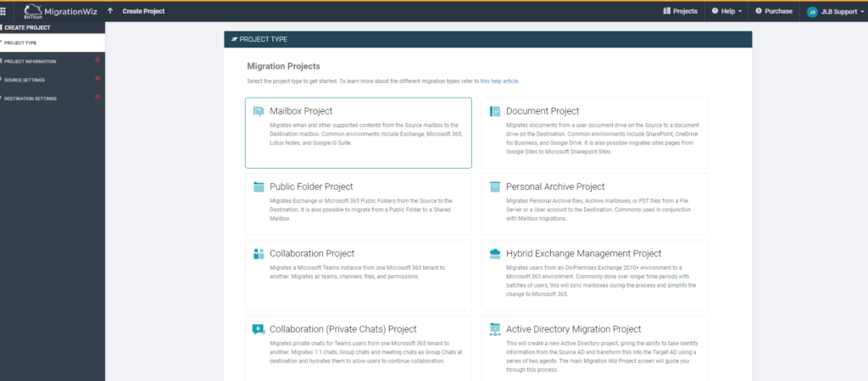Click the Personal Archive Project box icon
Screen dimensions: 868x381
(x=495, y=187)
